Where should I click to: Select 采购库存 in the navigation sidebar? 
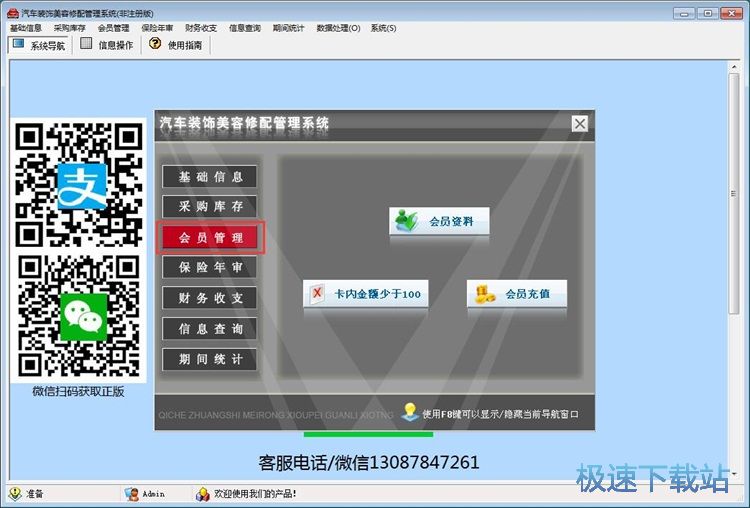[x=210, y=207]
